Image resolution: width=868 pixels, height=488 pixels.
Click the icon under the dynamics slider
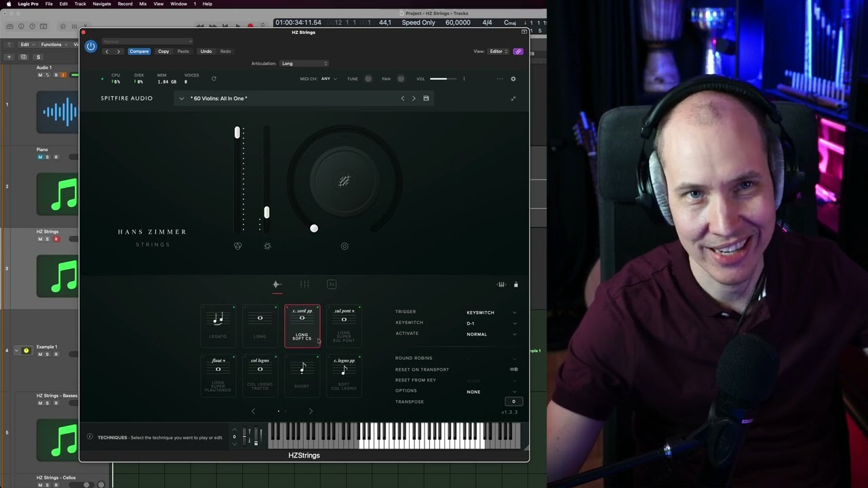(x=267, y=246)
